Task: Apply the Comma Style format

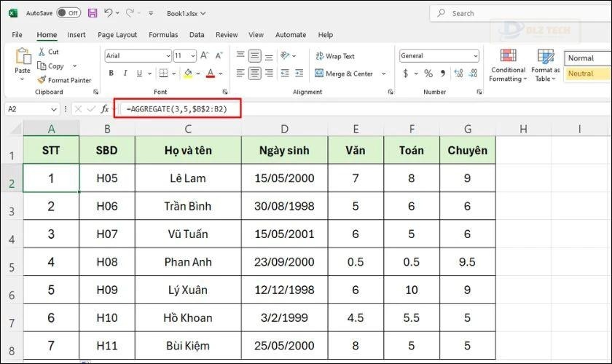Action: [443, 73]
